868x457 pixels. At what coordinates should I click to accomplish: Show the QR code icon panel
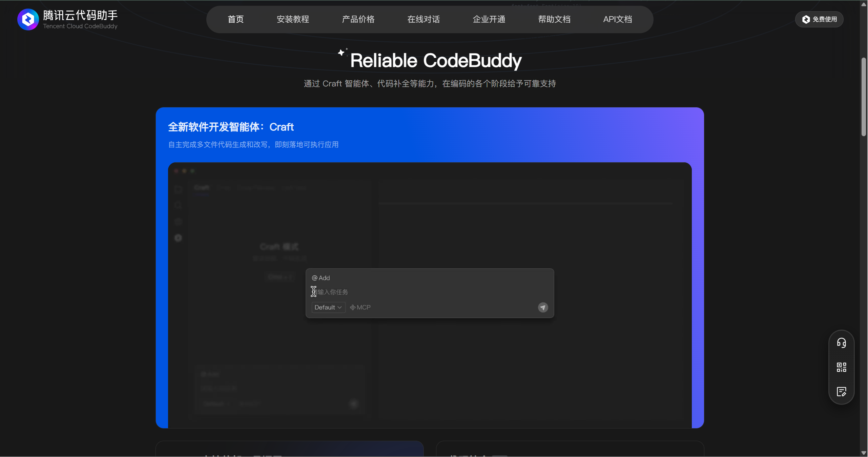click(x=841, y=367)
